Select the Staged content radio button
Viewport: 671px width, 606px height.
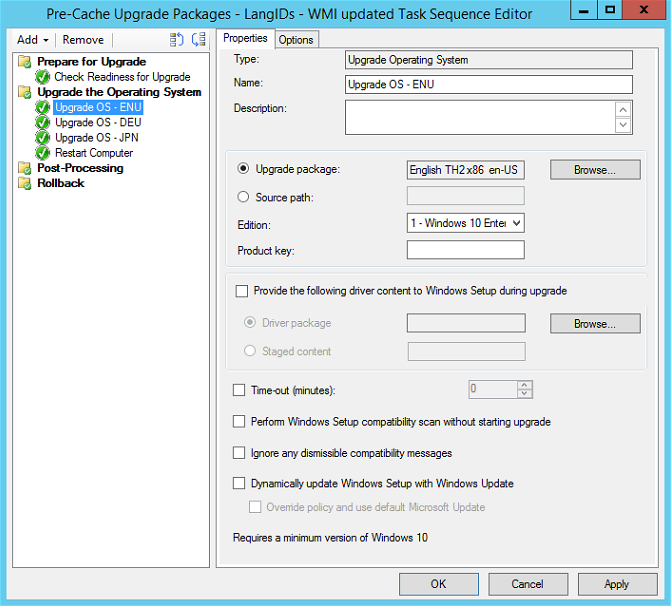pyautogui.click(x=250, y=351)
